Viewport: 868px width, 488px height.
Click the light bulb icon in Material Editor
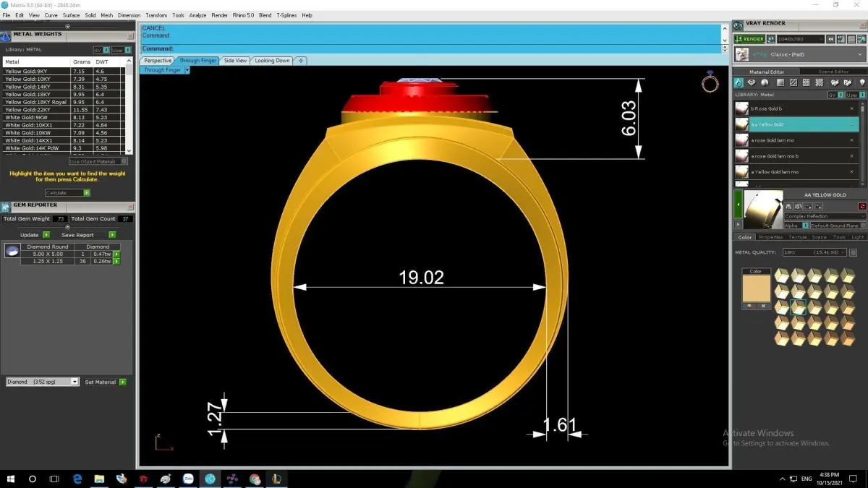862,83
